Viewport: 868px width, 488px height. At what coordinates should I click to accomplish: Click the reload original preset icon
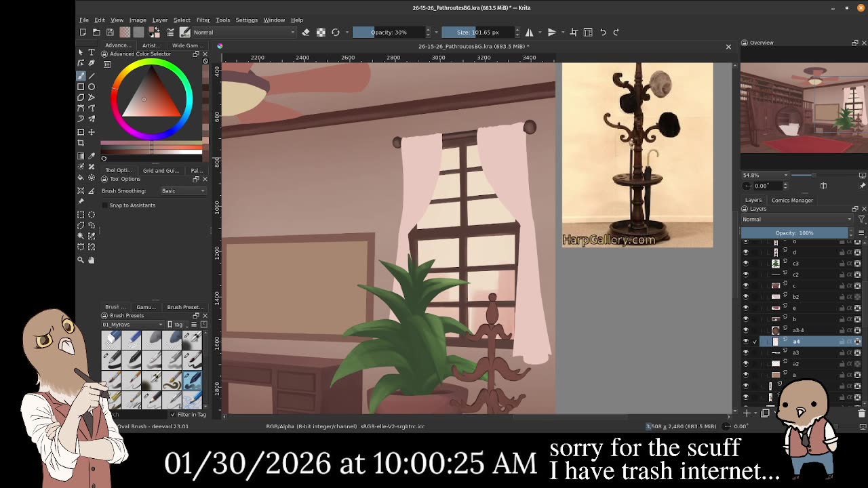[x=335, y=32]
